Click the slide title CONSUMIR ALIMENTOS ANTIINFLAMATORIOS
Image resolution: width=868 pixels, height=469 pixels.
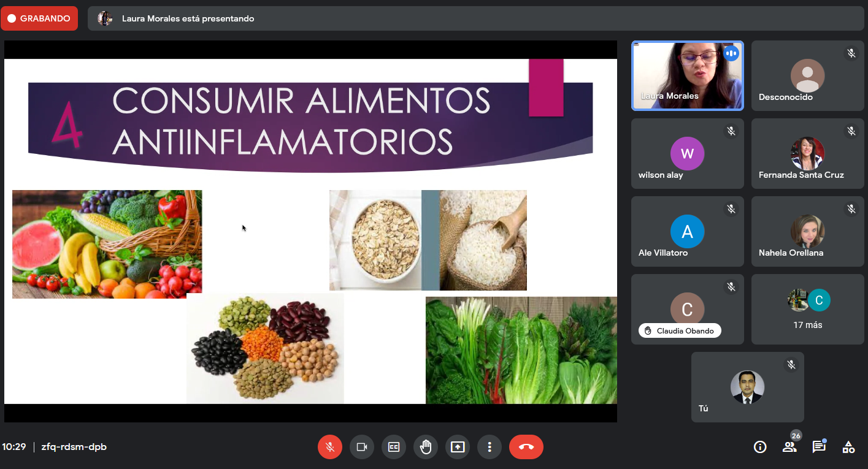[301, 120]
